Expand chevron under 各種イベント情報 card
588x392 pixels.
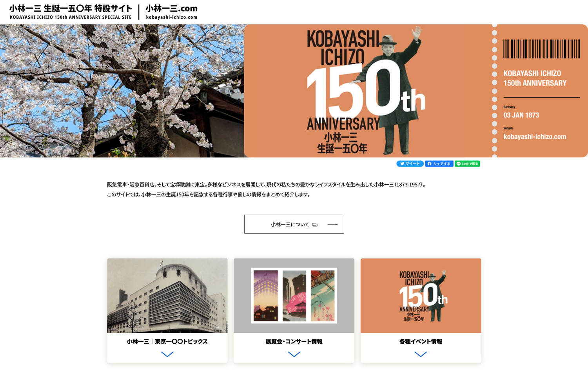tap(421, 354)
